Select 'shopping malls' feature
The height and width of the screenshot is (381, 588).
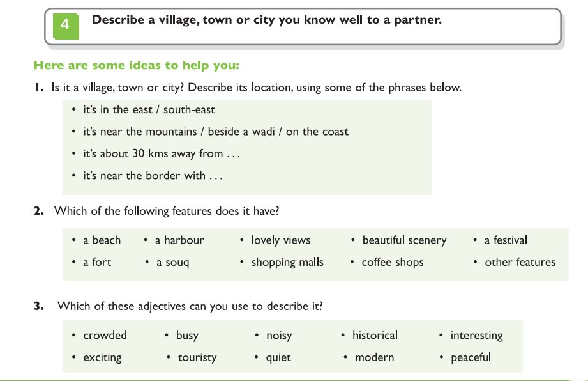tap(287, 262)
